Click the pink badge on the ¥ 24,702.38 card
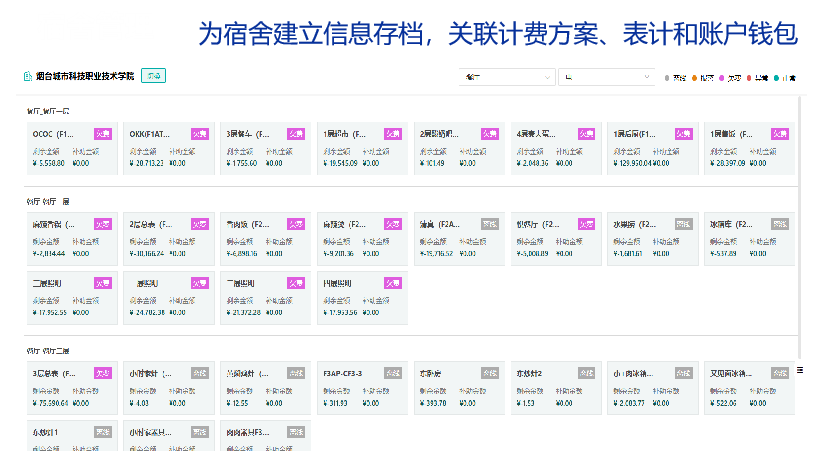 click(200, 283)
